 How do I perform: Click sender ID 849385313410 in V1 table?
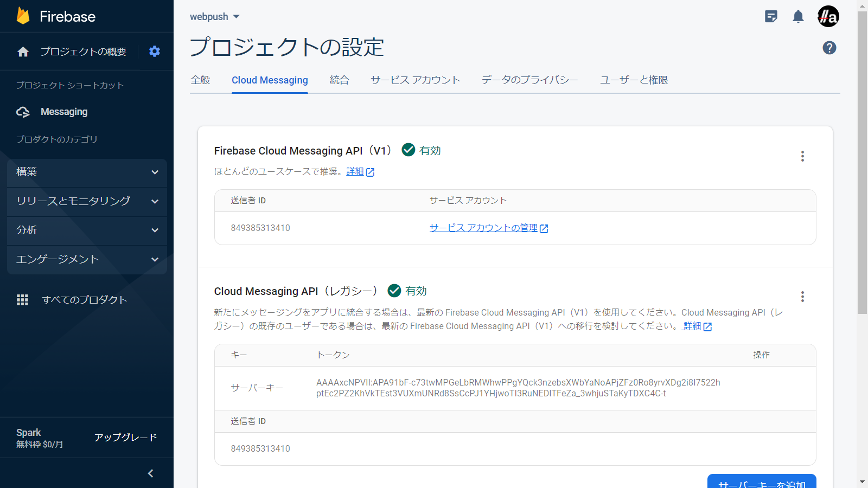tap(260, 228)
